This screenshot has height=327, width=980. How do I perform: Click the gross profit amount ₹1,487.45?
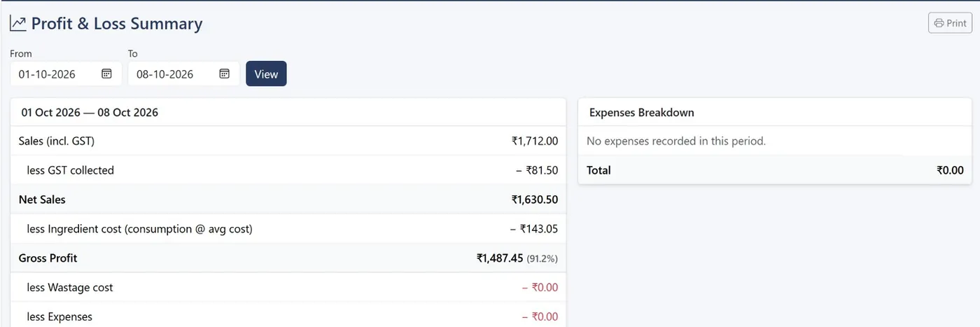point(500,258)
